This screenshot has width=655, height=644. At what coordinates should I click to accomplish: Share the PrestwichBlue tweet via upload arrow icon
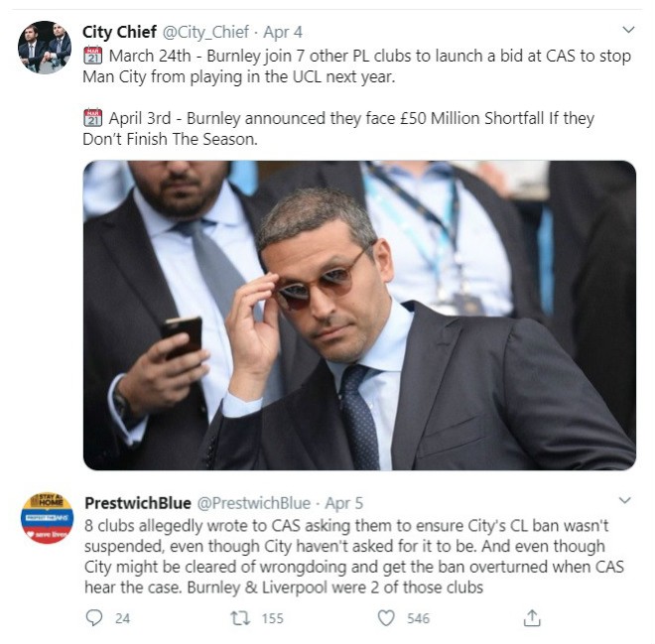532,617
